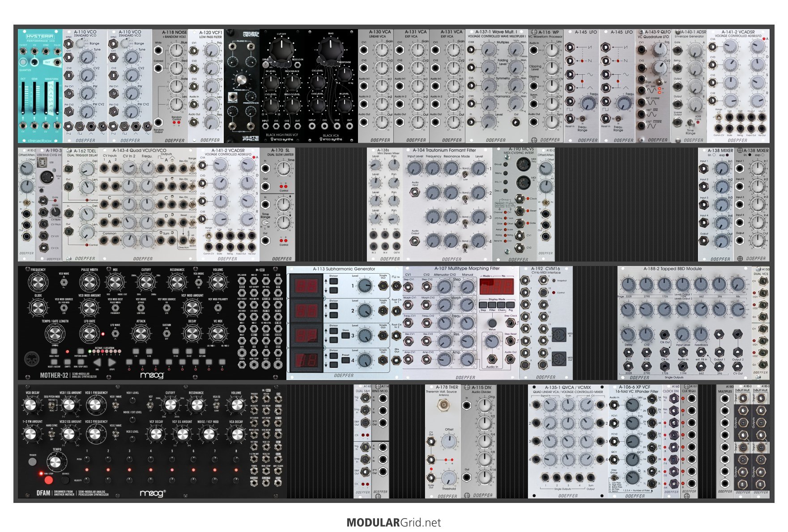This screenshot has height=532, width=788.
Task: Click the Value knob on A-107 Morphing Filter
Action: click(492, 323)
